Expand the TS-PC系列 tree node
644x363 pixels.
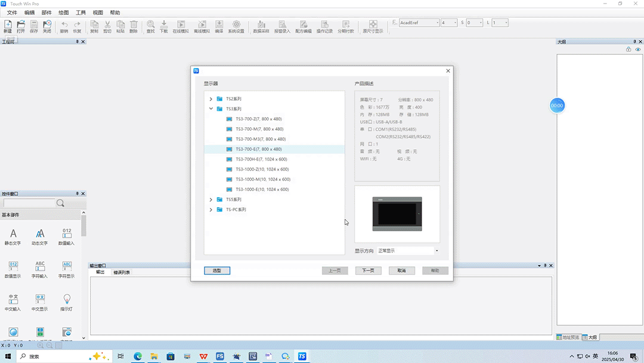point(211,210)
